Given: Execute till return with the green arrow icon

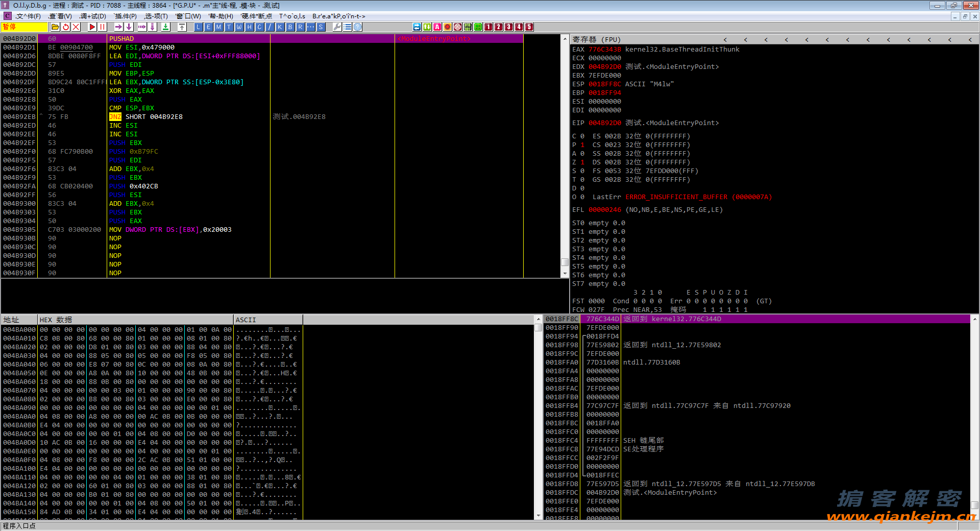Looking at the screenshot, I should click(165, 27).
